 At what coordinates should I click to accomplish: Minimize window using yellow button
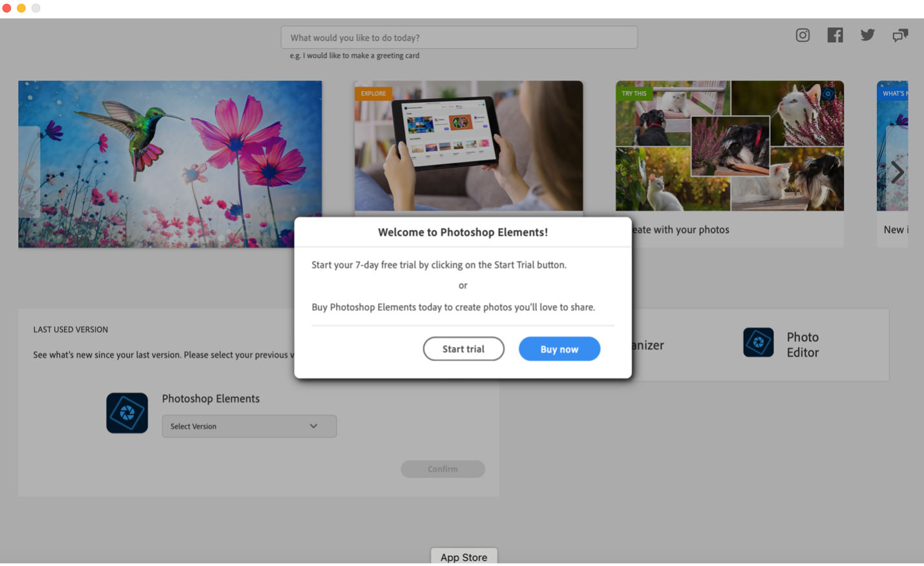(21, 8)
